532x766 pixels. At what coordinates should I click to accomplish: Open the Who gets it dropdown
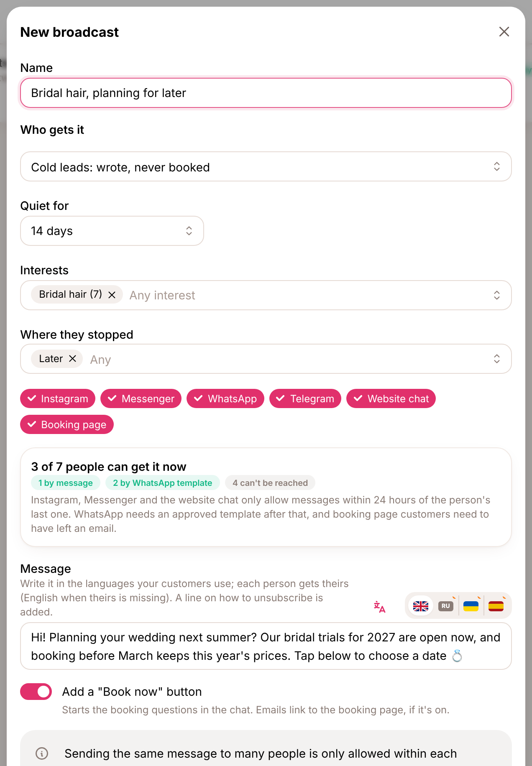[x=266, y=167]
